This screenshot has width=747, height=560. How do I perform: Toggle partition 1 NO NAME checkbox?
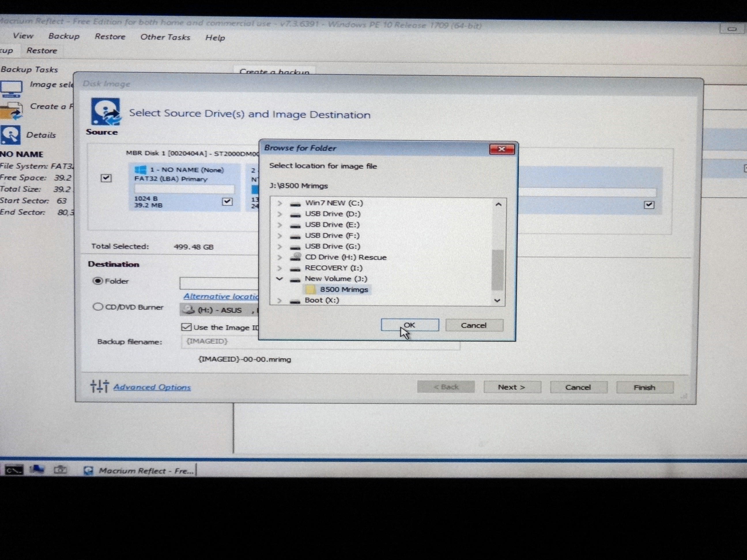(x=227, y=202)
